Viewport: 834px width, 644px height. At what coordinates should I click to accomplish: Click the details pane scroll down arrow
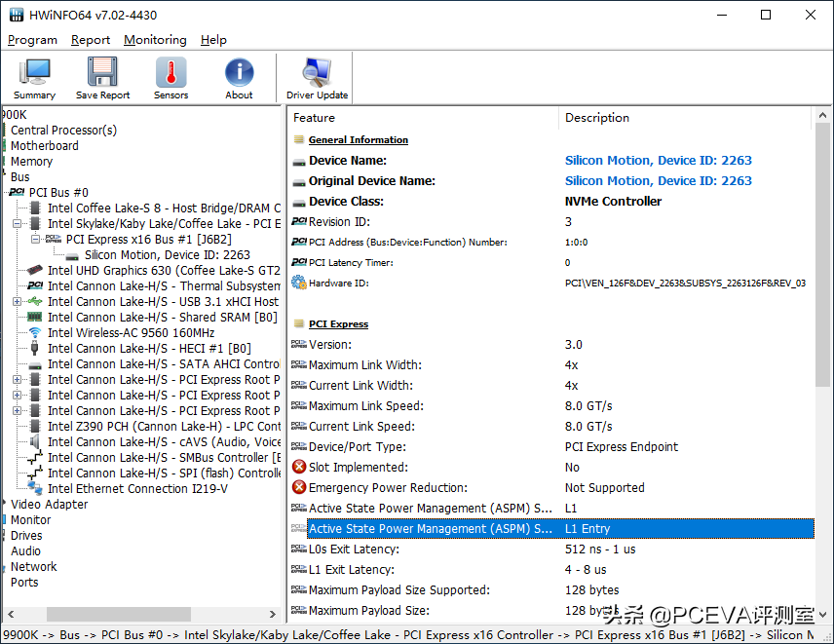pyautogui.click(x=822, y=614)
